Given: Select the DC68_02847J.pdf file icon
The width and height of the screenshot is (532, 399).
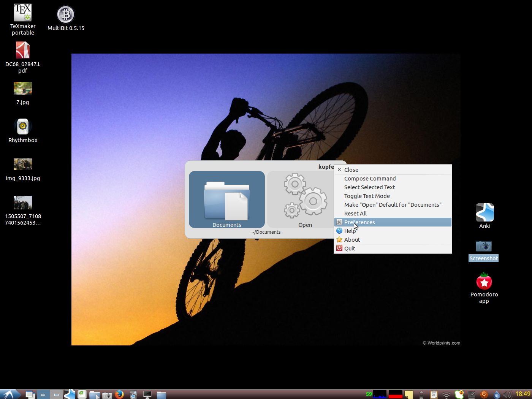Looking at the screenshot, I should [x=23, y=50].
